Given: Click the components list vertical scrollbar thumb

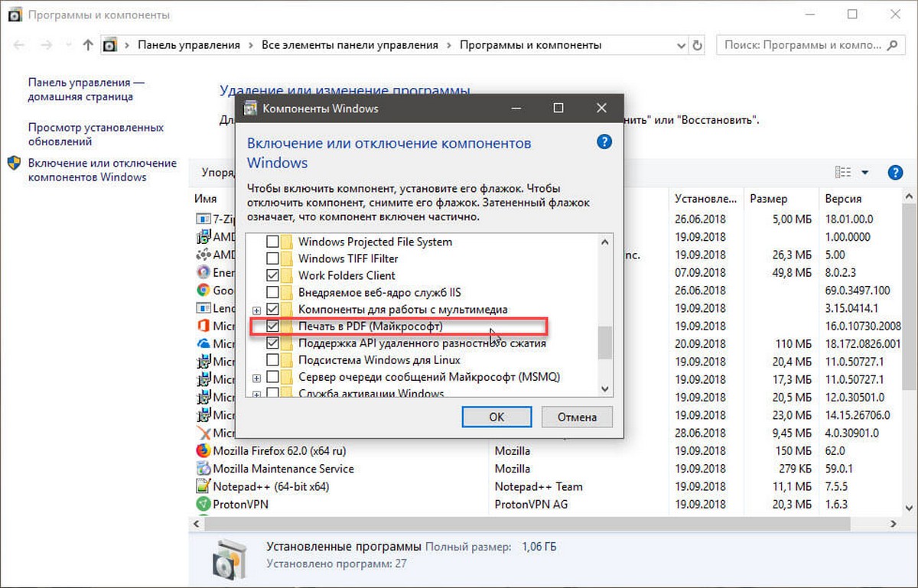Looking at the screenshot, I should (x=604, y=343).
